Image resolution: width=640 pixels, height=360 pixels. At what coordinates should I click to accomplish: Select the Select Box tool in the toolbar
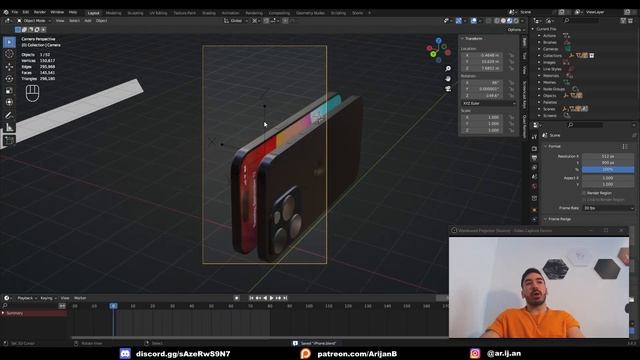[x=9, y=42]
